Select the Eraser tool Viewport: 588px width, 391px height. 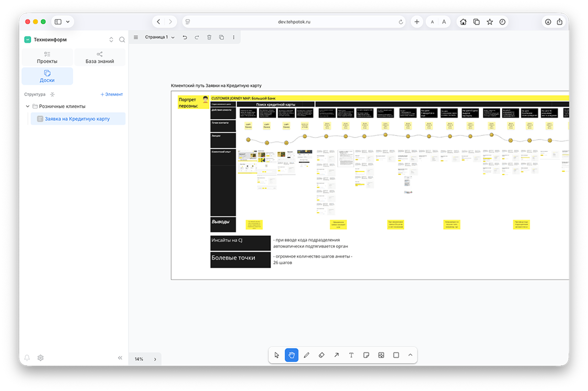coord(321,355)
